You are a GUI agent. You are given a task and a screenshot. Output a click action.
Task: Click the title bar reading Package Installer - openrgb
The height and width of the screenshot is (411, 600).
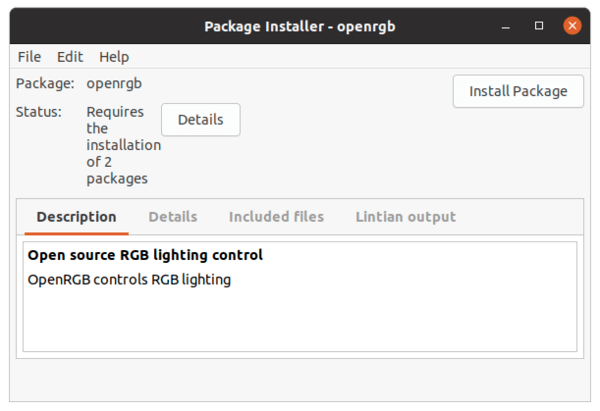tap(300, 26)
